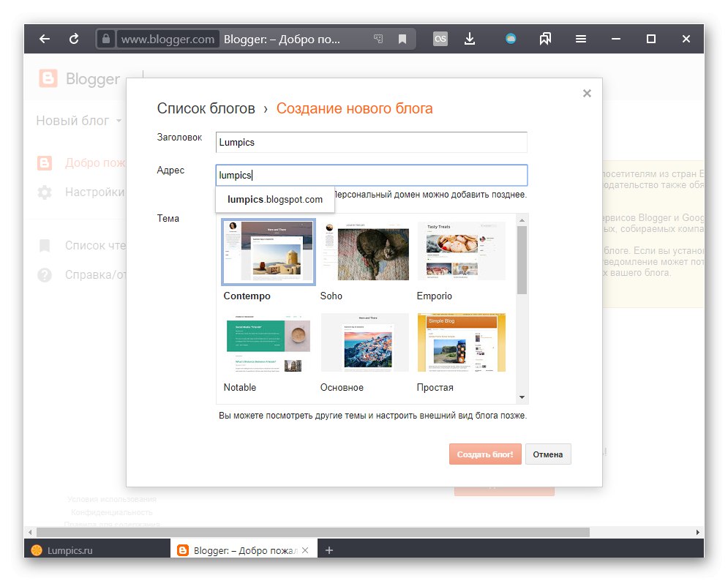This screenshot has width=728, height=581.
Task: Click the theme list scroll down arrow
Action: (522, 397)
